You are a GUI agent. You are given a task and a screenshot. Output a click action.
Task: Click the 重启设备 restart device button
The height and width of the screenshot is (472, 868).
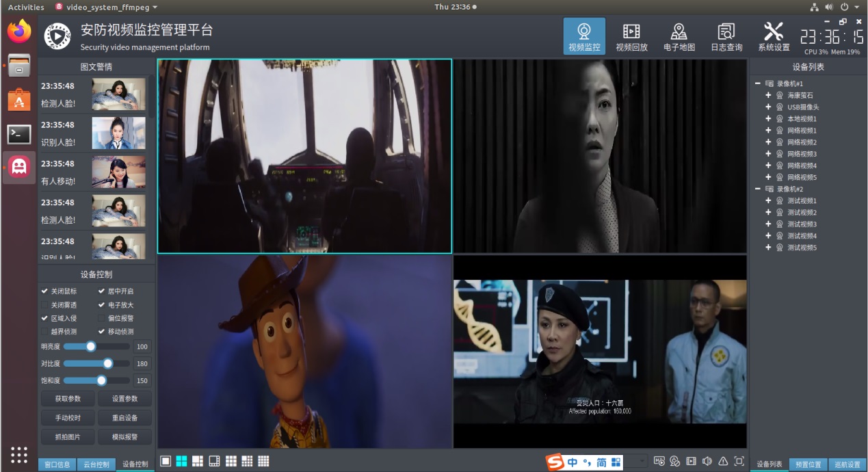point(124,418)
